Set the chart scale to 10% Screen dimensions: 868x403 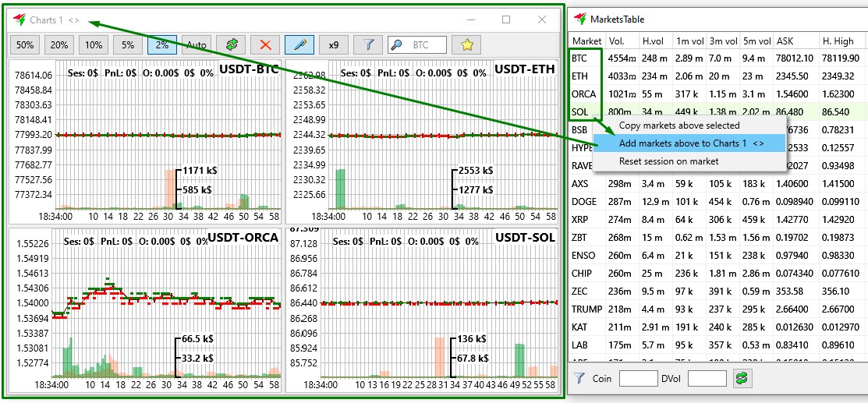[x=94, y=45]
